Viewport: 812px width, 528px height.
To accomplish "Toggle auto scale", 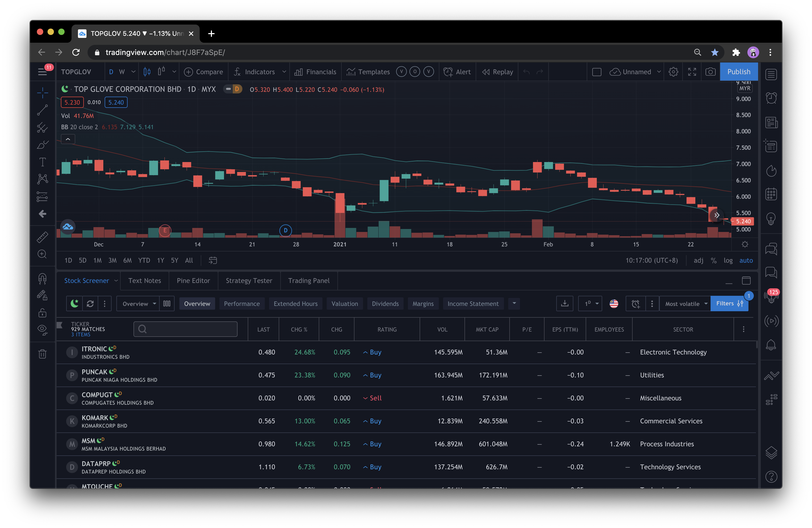I will [746, 261].
